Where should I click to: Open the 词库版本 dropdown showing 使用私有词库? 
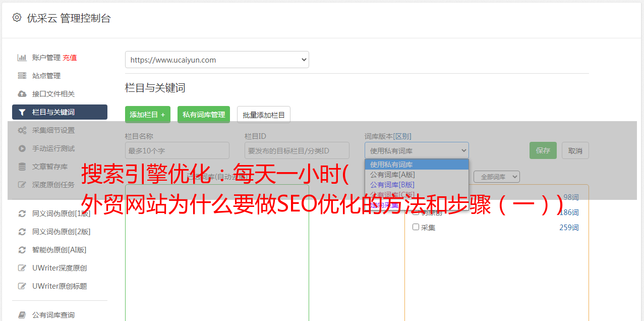(417, 150)
